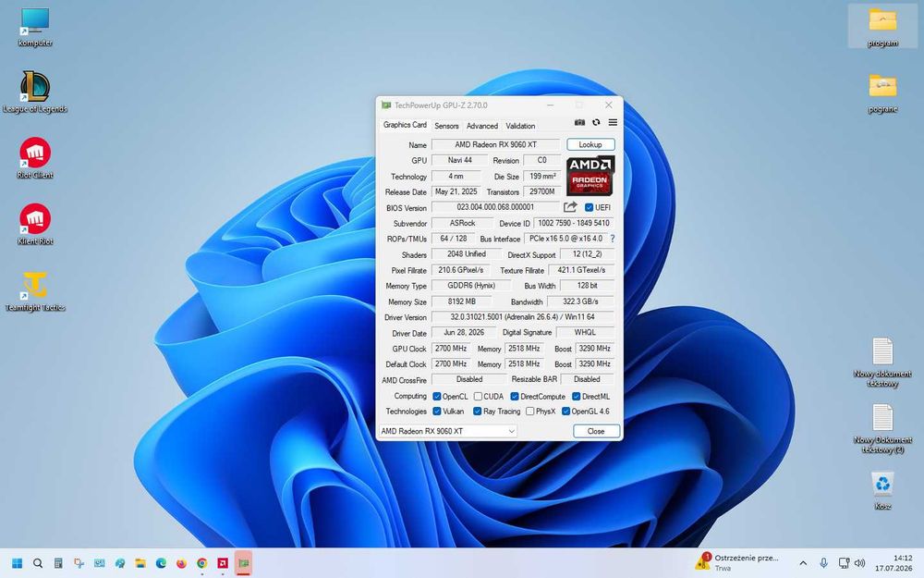This screenshot has height=578, width=924.
Task: Toggle the Ray Tracing checkbox
Action: point(478,412)
